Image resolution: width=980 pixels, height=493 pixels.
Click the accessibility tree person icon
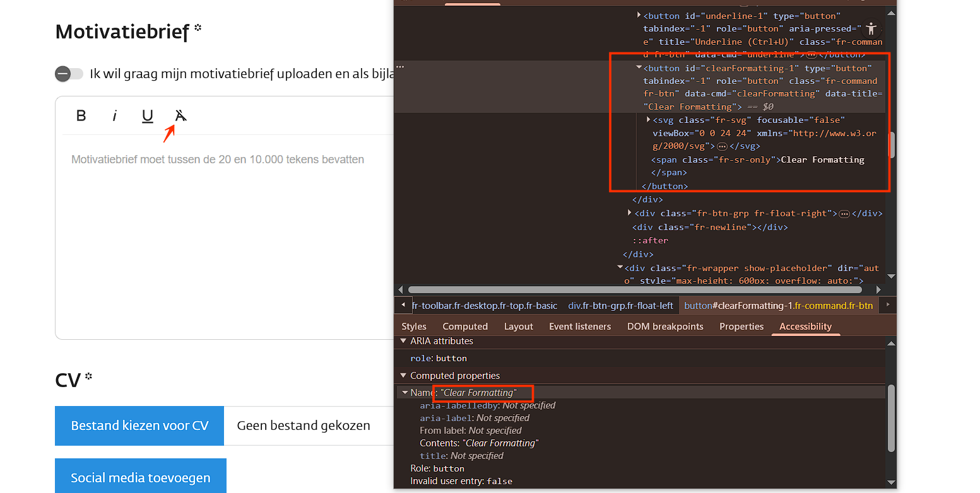(871, 28)
